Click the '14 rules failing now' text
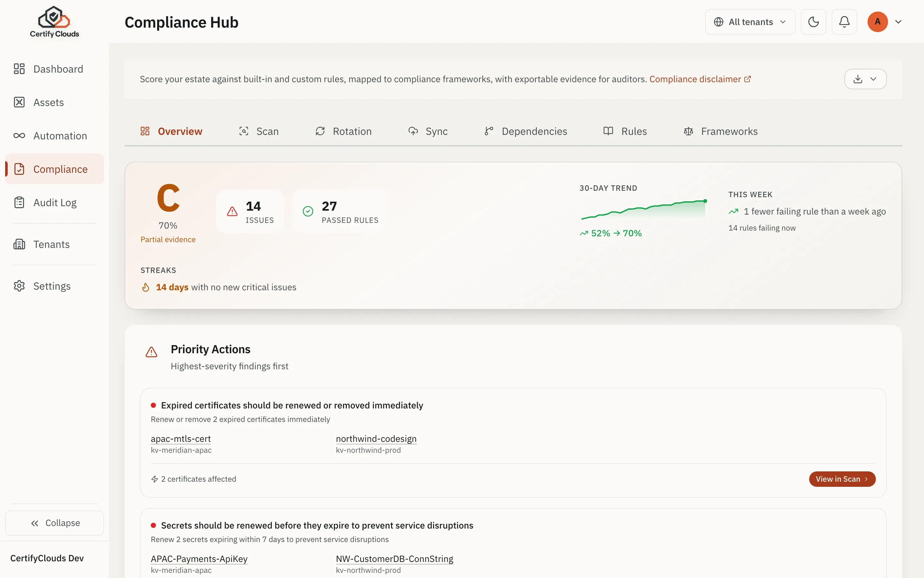 point(762,228)
